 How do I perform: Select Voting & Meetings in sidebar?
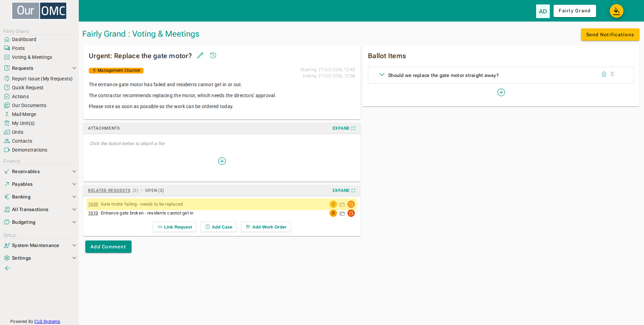click(32, 57)
